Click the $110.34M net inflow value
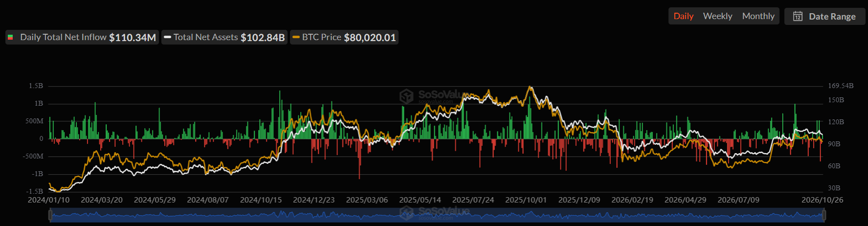Viewport: 868px width, 226px height. 133,38
